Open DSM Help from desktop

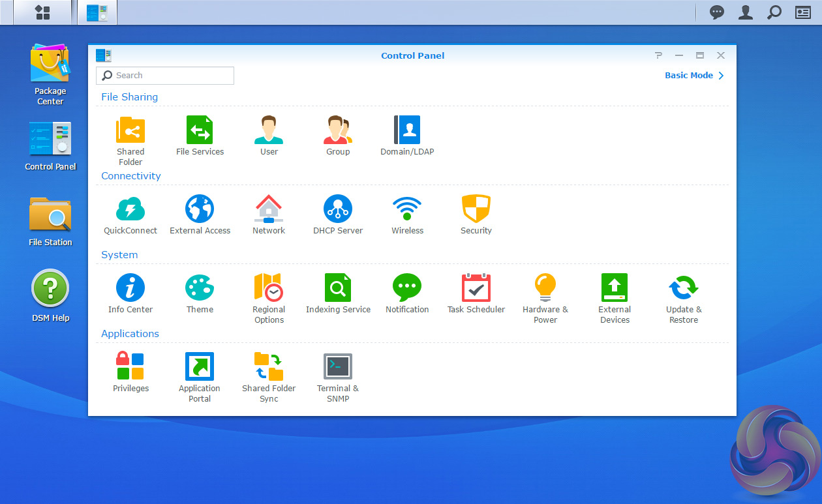(50, 297)
